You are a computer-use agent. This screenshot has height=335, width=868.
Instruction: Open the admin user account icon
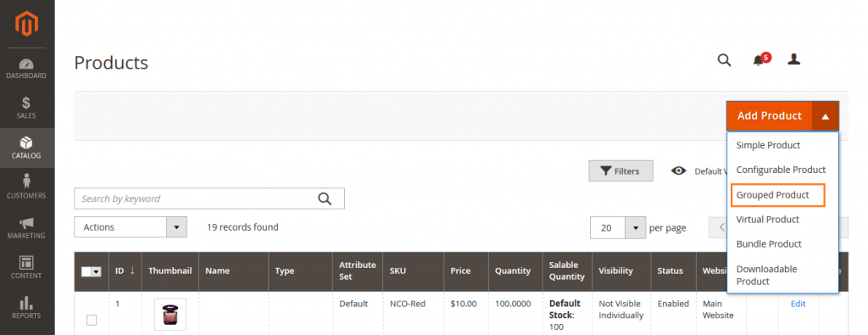coord(793,59)
